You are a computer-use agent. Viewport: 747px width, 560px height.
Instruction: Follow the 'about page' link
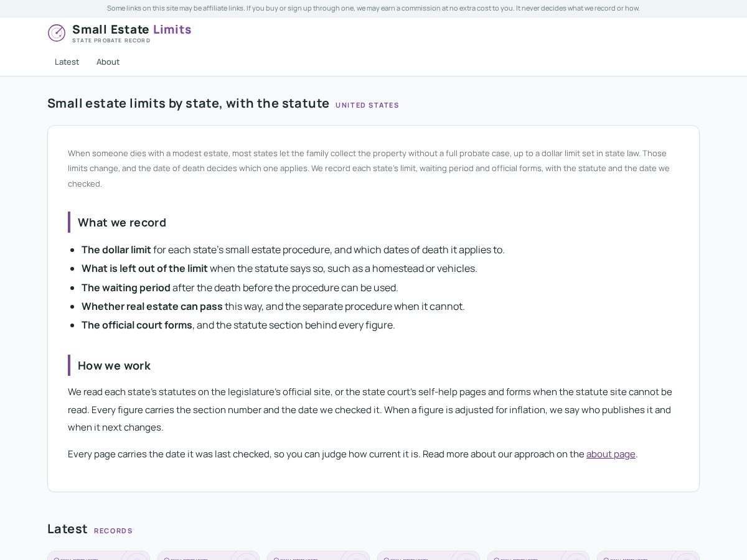click(611, 454)
